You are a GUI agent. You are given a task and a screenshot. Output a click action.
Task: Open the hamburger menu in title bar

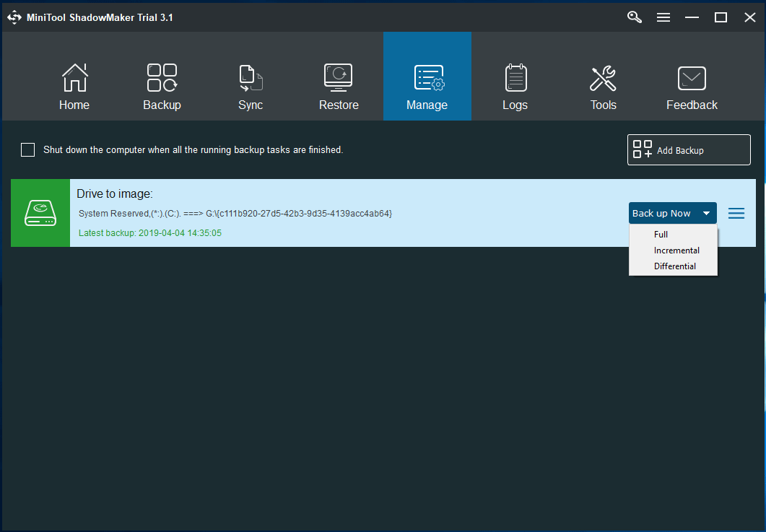[663, 17]
